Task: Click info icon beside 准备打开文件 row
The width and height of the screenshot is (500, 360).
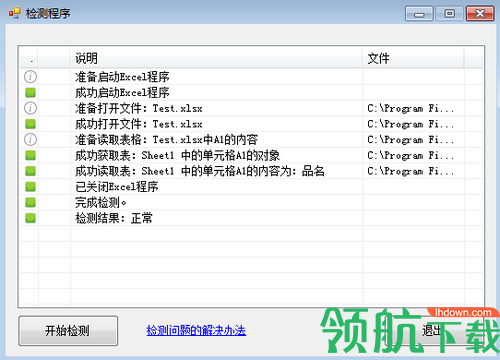Action: click(x=30, y=108)
